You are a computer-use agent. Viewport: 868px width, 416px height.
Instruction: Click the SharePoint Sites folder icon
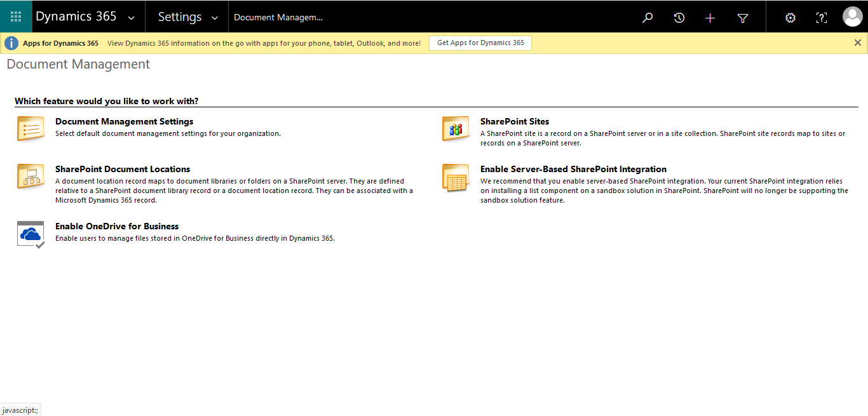click(x=456, y=128)
